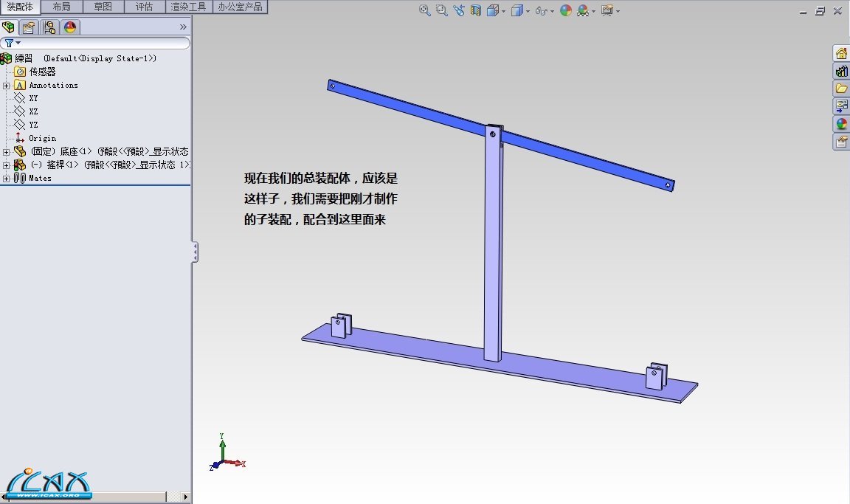The height and width of the screenshot is (504, 850).
Task: Activate the Section View icon
Action: point(476,10)
